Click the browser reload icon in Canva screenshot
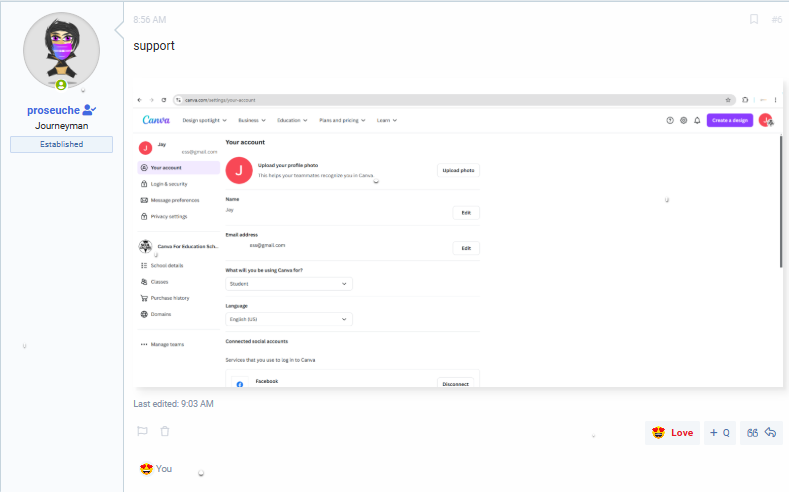Image resolution: width=789 pixels, height=492 pixels. [x=164, y=100]
